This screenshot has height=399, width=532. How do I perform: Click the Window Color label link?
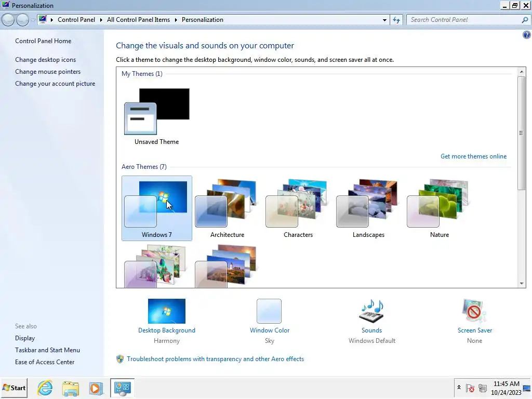pyautogui.click(x=270, y=330)
